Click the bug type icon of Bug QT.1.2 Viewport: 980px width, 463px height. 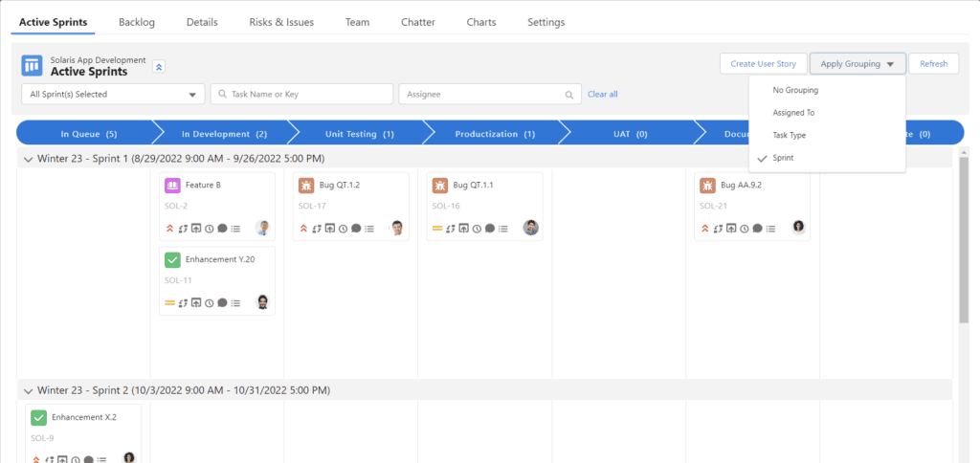point(306,185)
